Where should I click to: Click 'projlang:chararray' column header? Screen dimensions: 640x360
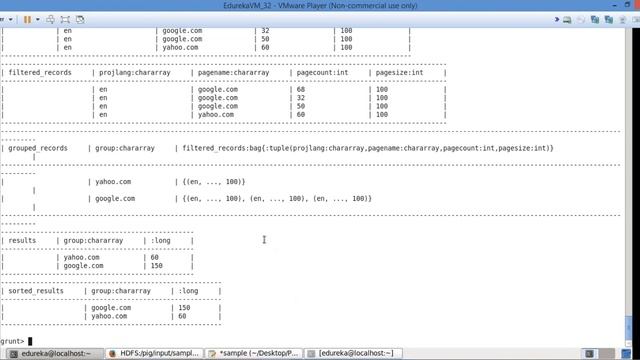135,73
